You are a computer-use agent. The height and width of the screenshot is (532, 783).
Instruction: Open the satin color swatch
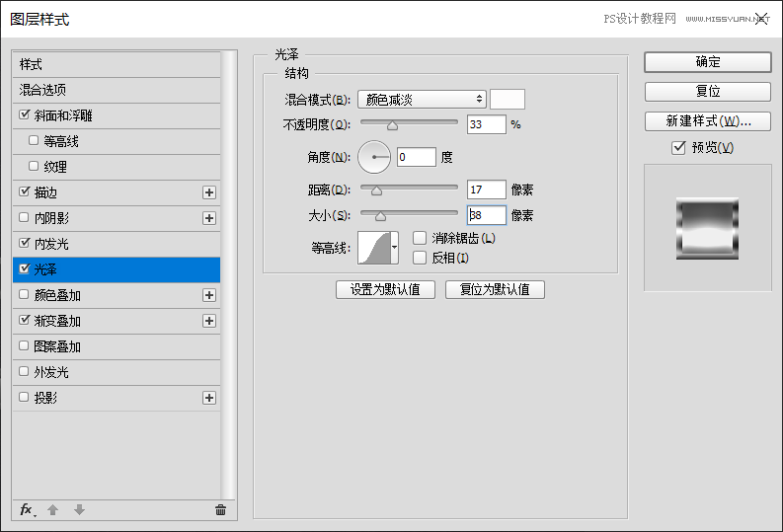pos(508,99)
